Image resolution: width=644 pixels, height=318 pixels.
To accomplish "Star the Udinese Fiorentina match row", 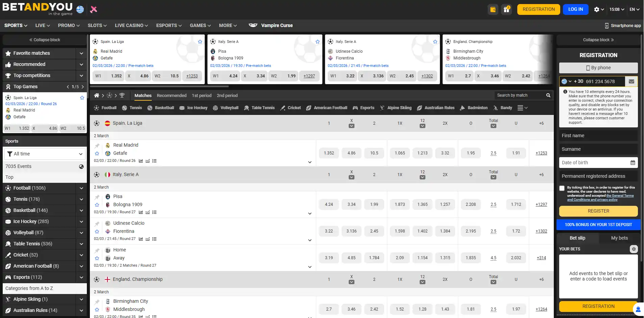I will (97, 231).
